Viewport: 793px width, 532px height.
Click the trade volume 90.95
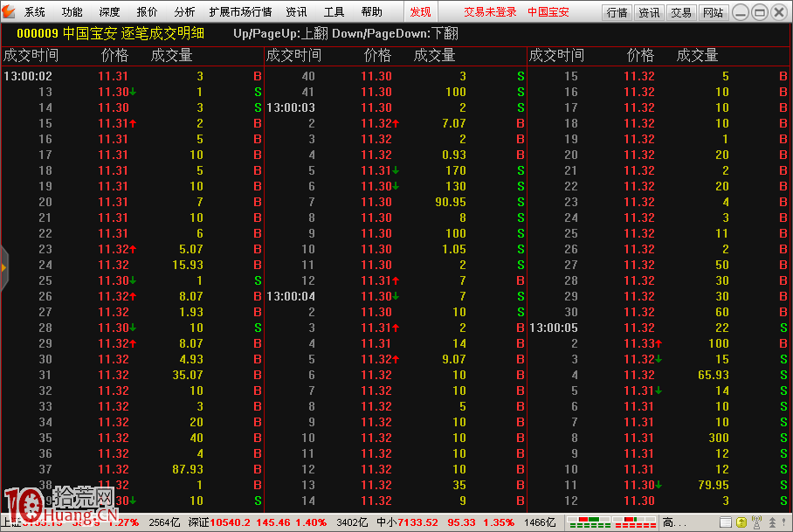point(451,203)
